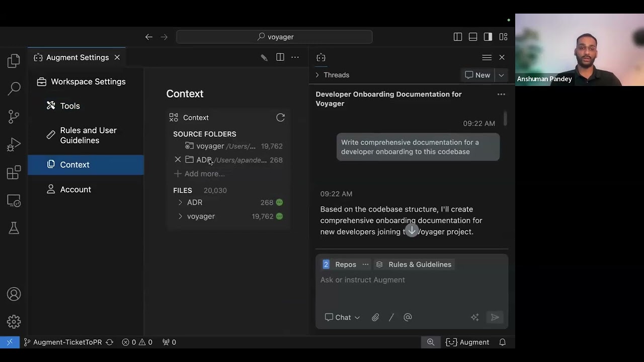Open the Accounts menu in activity bar
Image resolution: width=644 pixels, height=362 pixels.
[14, 294]
